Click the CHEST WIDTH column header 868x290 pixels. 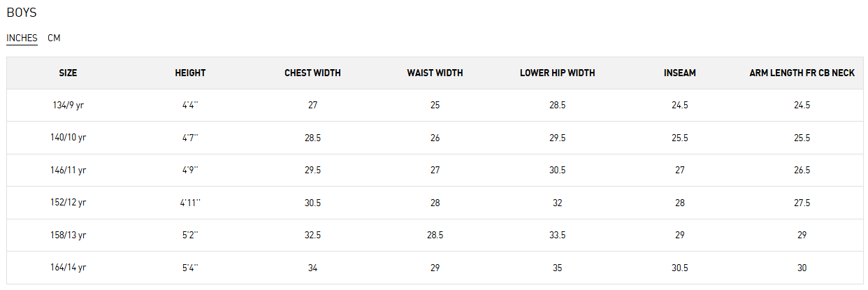312,73
